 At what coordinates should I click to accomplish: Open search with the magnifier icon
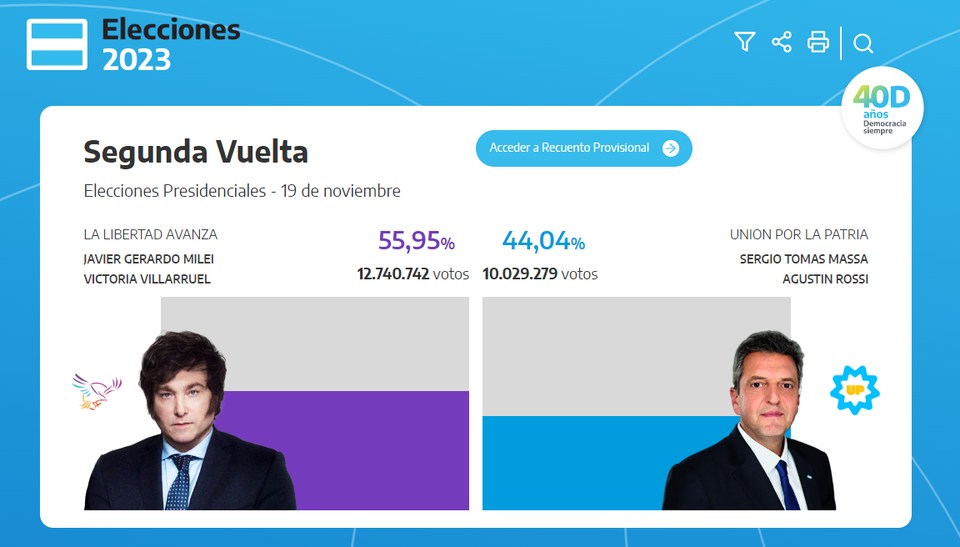pyautogui.click(x=864, y=43)
